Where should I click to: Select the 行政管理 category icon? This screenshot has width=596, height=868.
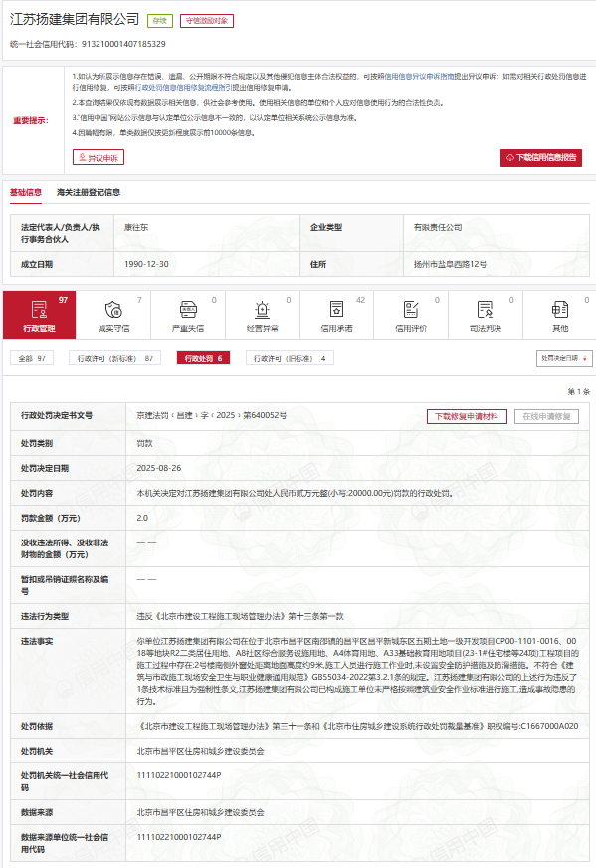click(39, 309)
